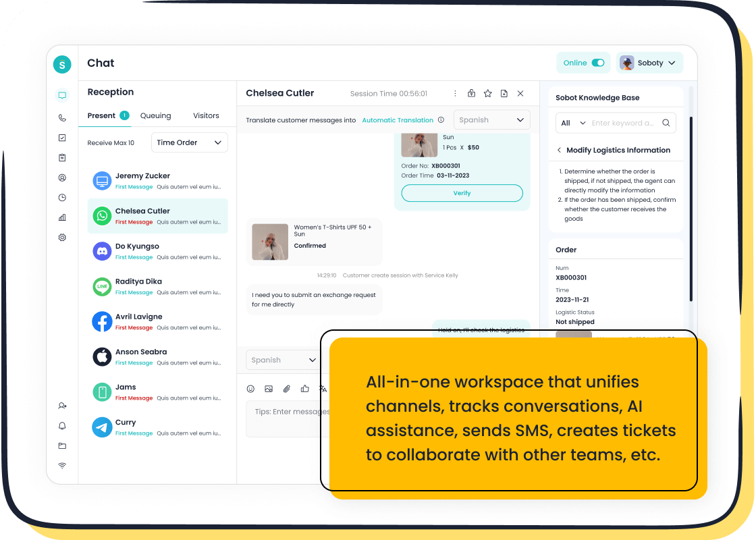Click the Verify button on order XB000301
This screenshot has width=756, height=540.
pyautogui.click(x=462, y=193)
